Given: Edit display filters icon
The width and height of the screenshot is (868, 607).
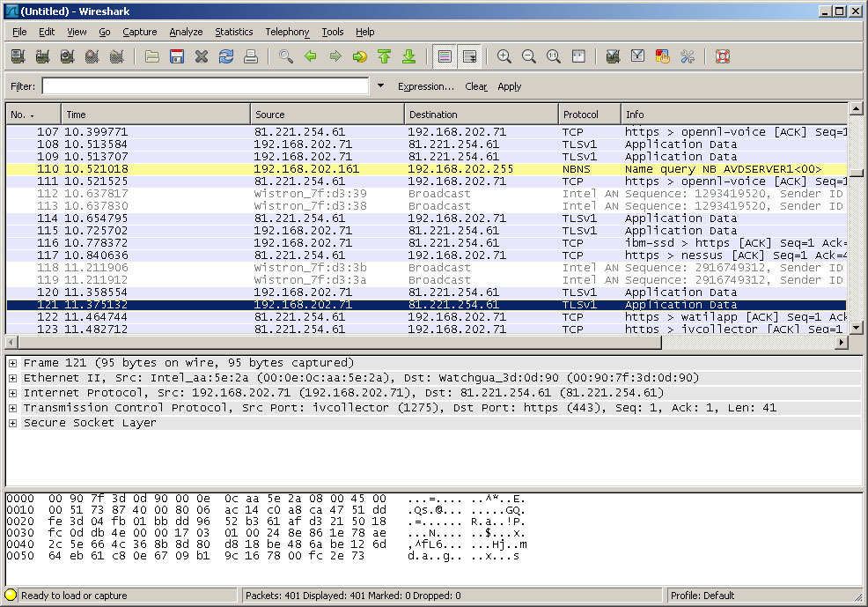Looking at the screenshot, I should click(637, 56).
